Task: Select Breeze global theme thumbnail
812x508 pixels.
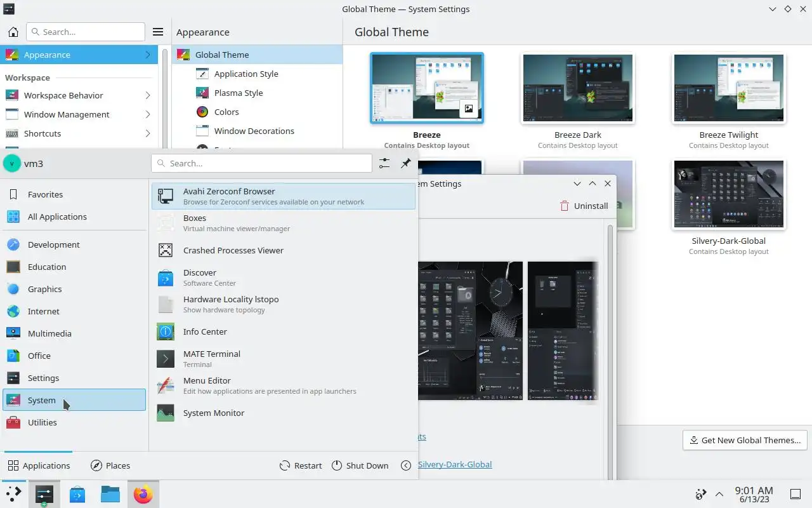Action: (x=427, y=88)
